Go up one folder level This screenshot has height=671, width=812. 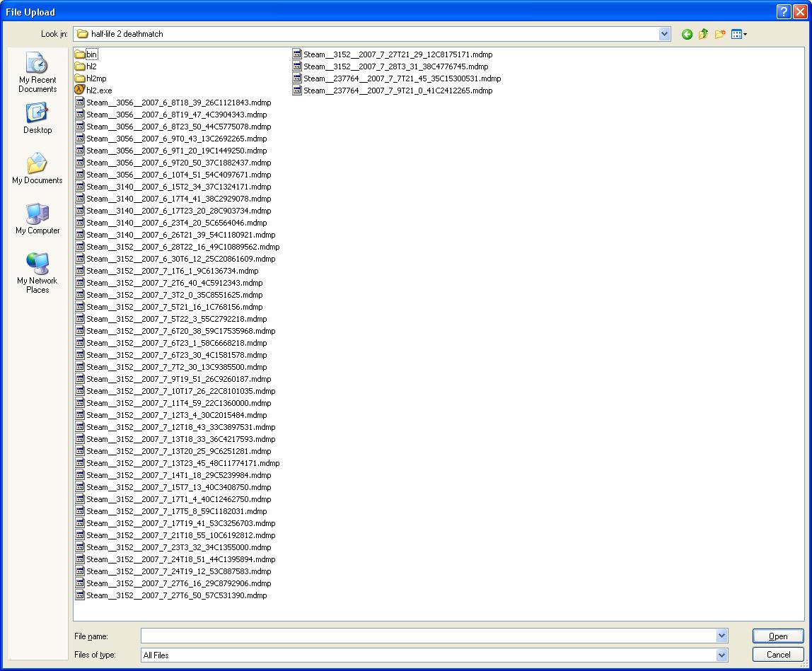pos(703,34)
